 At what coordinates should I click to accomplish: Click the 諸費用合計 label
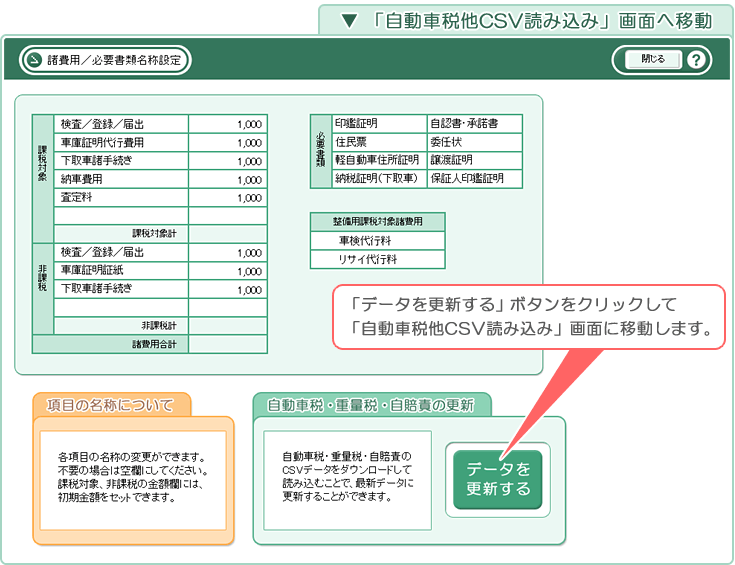tap(154, 344)
